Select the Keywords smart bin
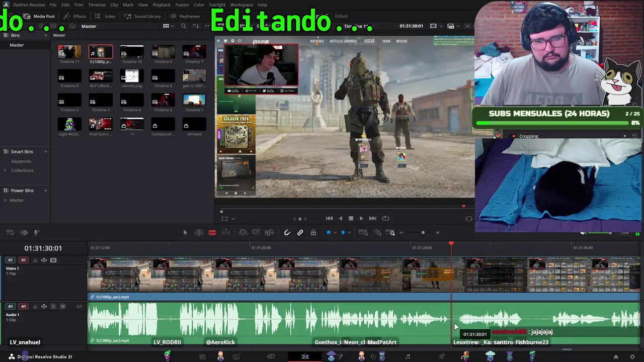Viewport: 644px width, 362px height. tap(21, 161)
